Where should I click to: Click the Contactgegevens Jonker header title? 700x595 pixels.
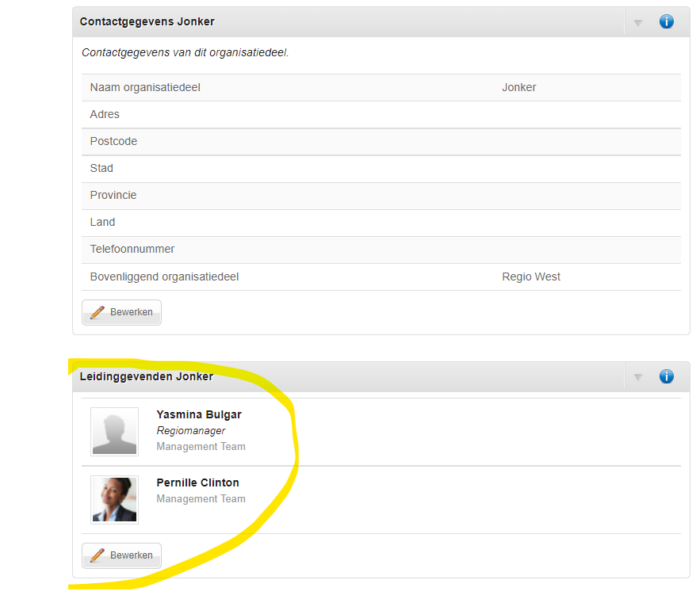tap(147, 21)
